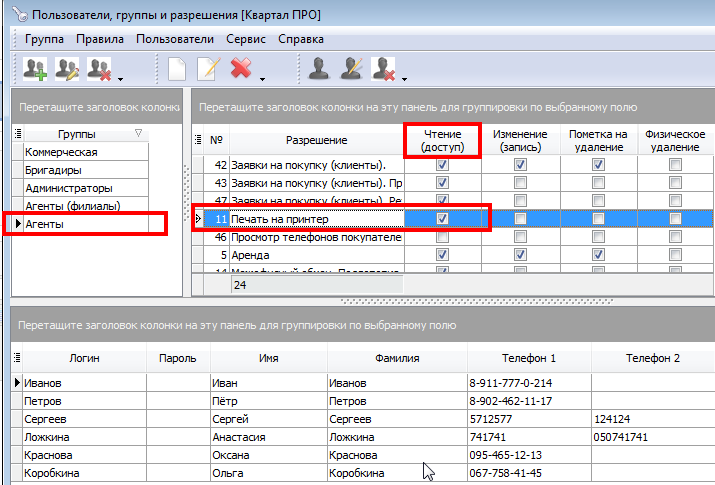
Task: Open dropdown arrow next to red X icon
Action: point(262,76)
